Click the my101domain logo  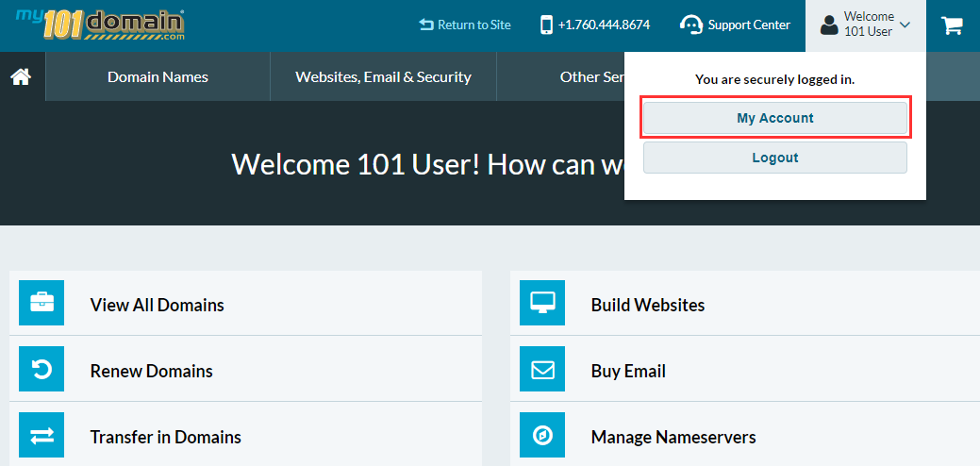100,25
